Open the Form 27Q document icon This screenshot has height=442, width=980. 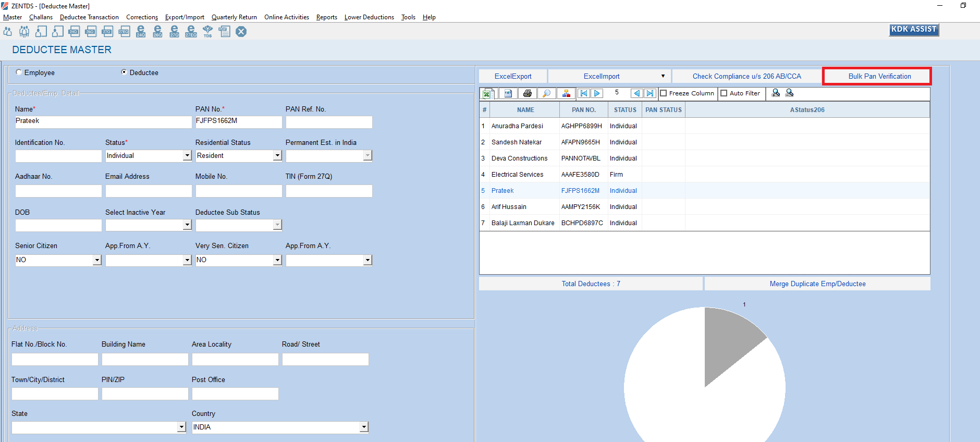[107, 31]
